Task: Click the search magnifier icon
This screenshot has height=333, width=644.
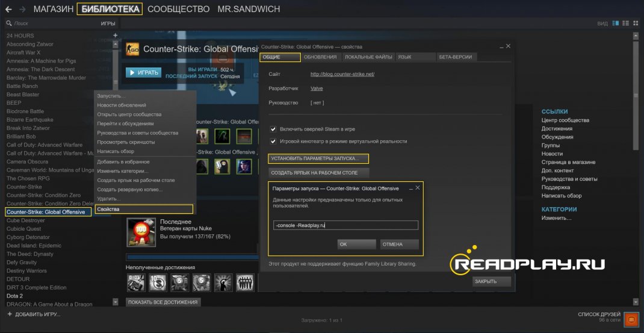Action: [8, 23]
